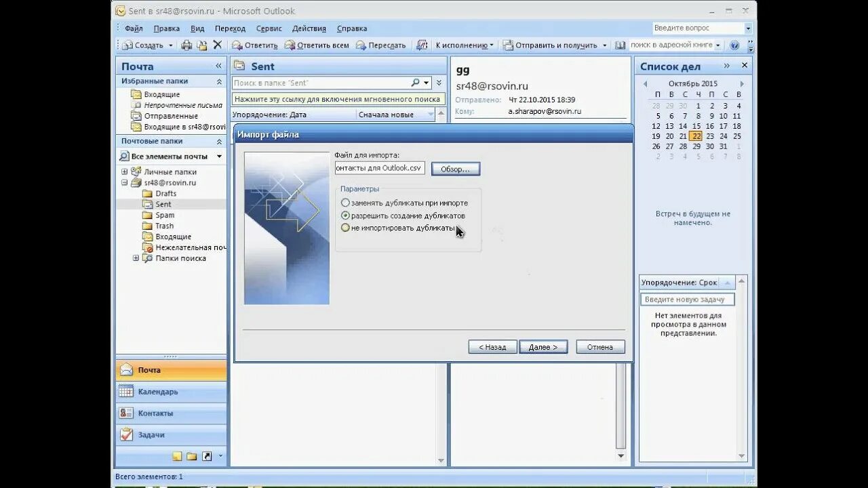Click the blue Help question icon
Viewport: 868px width, 488px height.
734,45
